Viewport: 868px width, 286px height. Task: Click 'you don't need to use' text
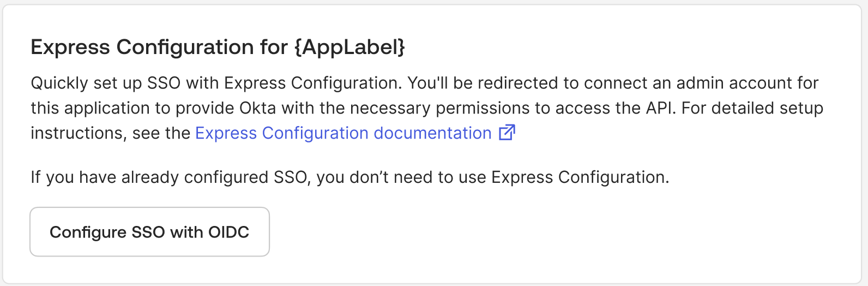pos(401,177)
